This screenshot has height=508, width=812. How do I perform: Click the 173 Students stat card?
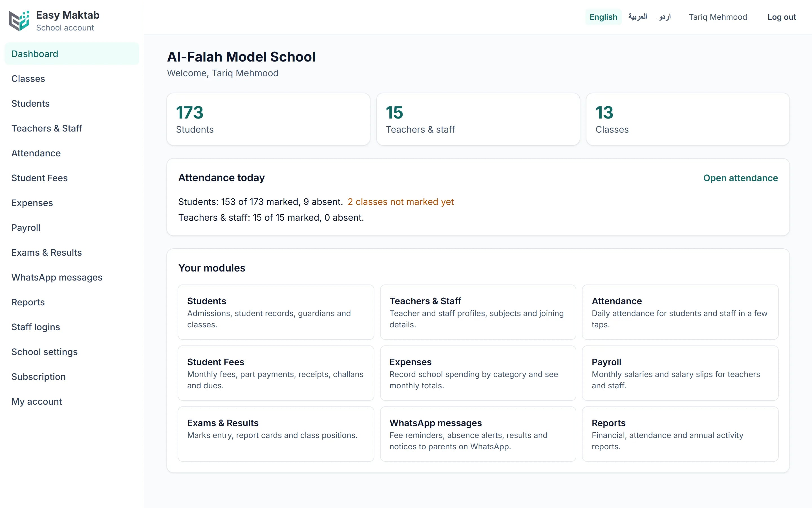tap(268, 119)
